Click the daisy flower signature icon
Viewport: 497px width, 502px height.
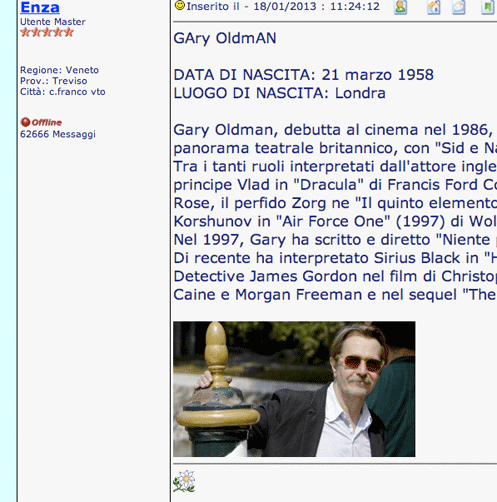click(184, 481)
